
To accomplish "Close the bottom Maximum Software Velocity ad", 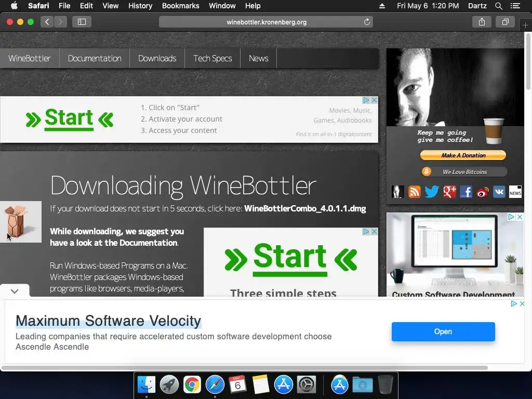I will click(522, 303).
